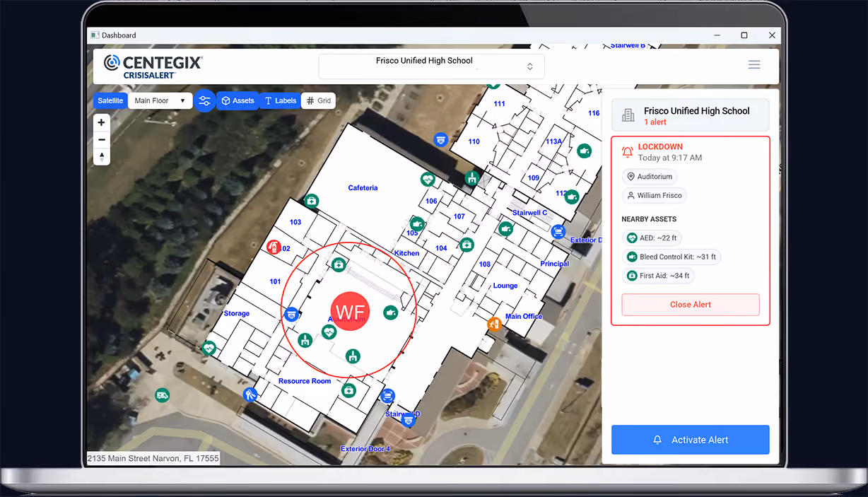Open the map filter settings button
The image size is (868, 497).
click(x=205, y=101)
